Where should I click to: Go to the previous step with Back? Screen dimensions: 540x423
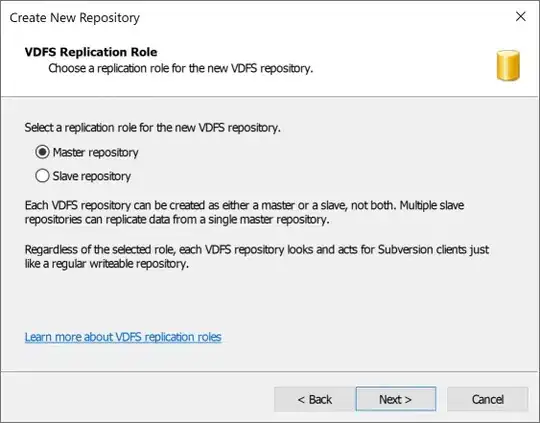tap(315, 399)
